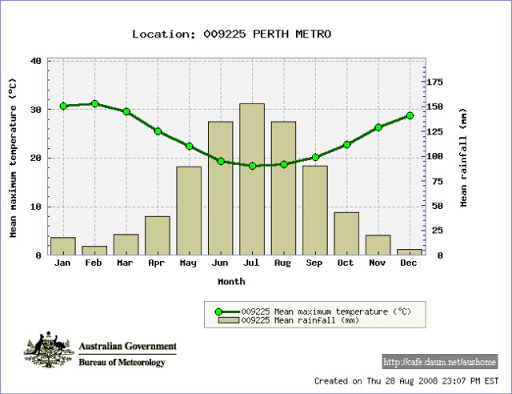512x394 pixels.
Task: Click the '100' rainfall axis value
Action: coord(435,156)
